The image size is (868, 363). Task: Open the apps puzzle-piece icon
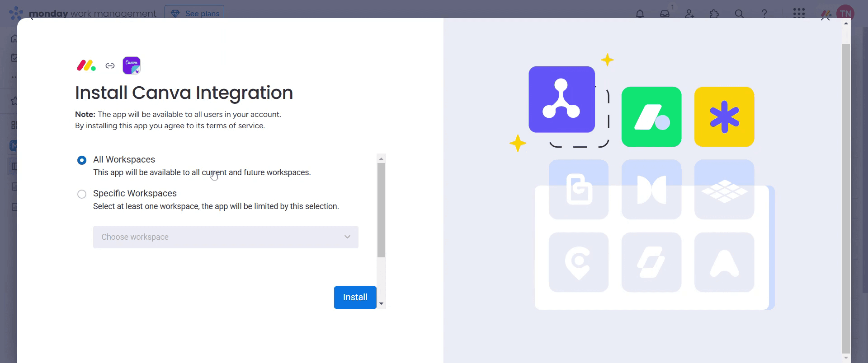(714, 14)
